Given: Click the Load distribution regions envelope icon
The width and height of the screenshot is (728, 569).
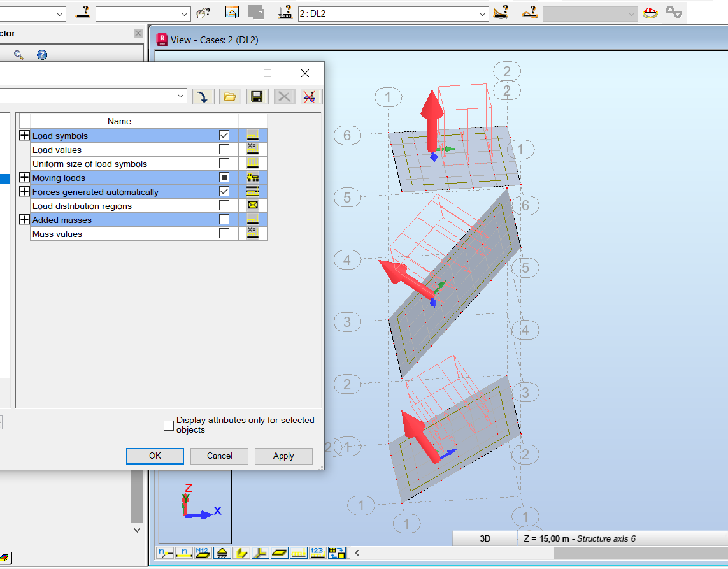Looking at the screenshot, I should pos(253,205).
